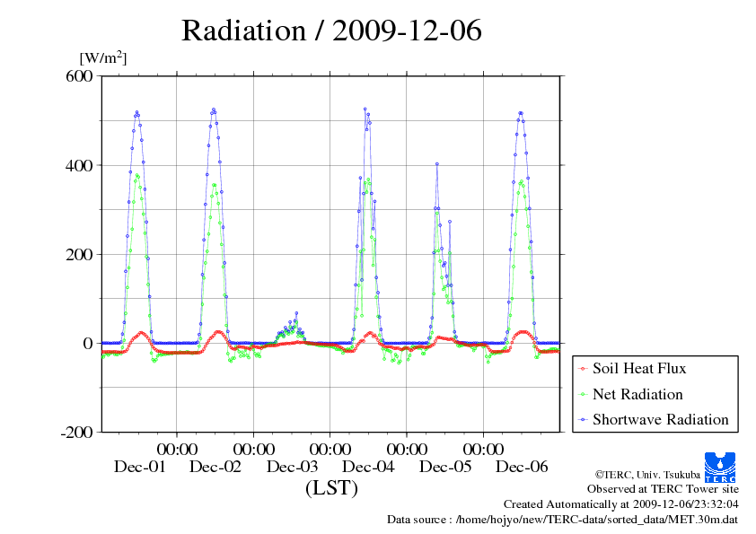The height and width of the screenshot is (534, 756).
Task: Click the chart title Radiation / 2009-12-06
Action: 331,31
